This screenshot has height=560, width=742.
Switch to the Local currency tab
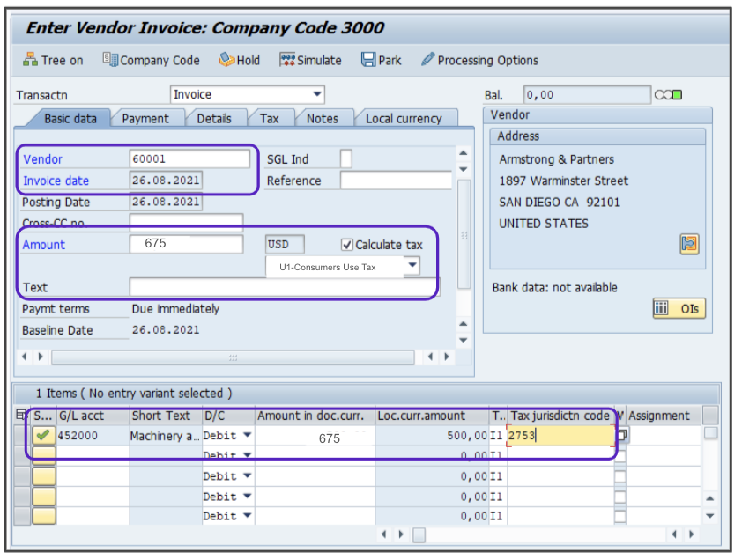coord(404,118)
